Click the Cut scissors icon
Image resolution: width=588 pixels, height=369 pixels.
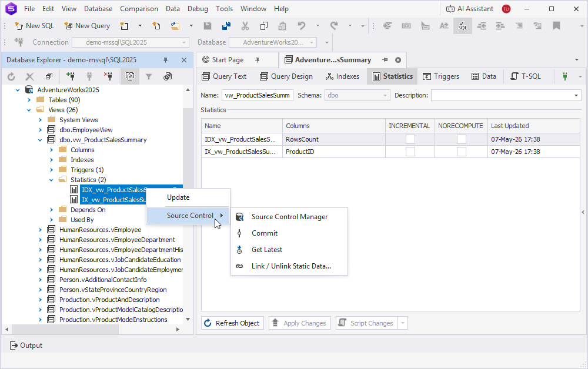pyautogui.click(x=245, y=26)
